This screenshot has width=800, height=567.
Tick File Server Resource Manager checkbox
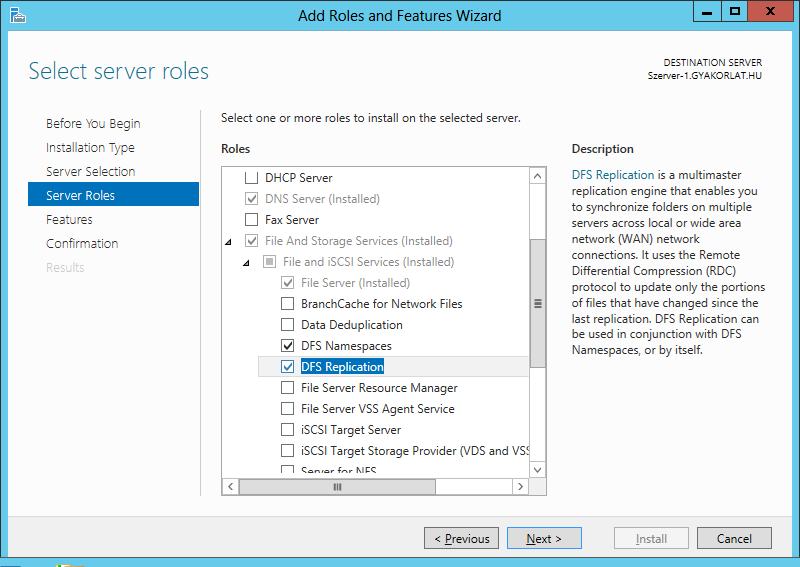(288, 387)
